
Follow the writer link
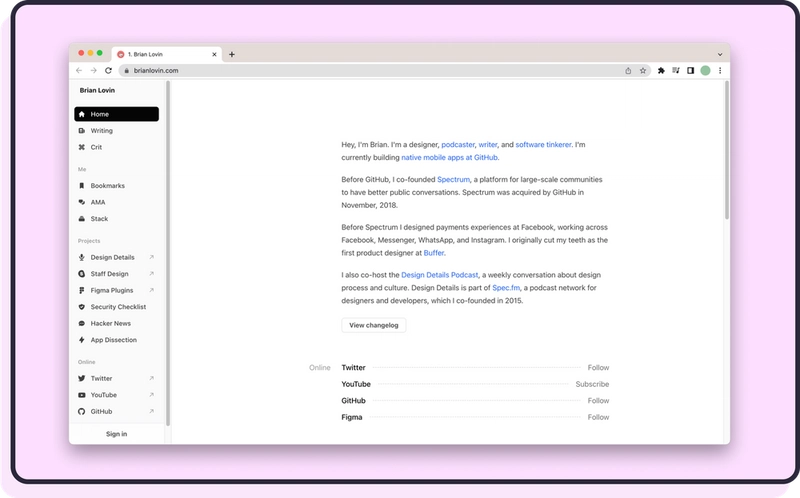tap(488, 144)
